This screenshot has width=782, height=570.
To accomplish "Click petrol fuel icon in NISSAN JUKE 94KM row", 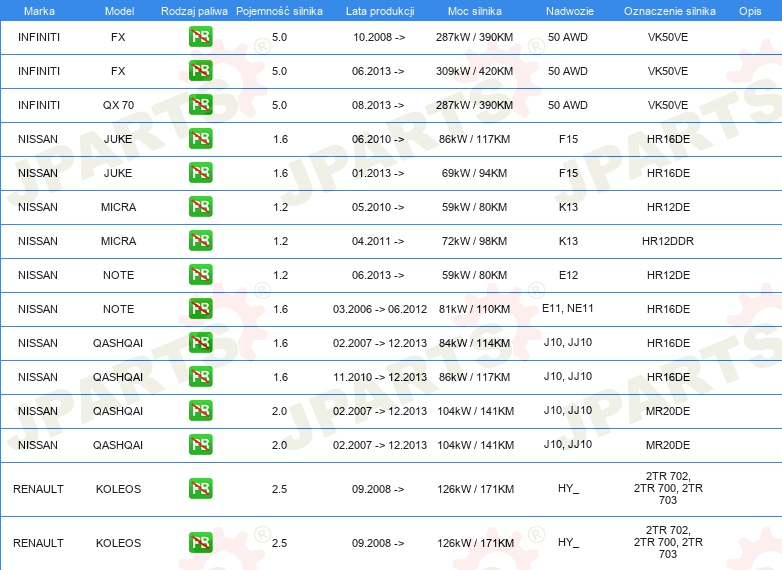I will (x=200, y=173).
